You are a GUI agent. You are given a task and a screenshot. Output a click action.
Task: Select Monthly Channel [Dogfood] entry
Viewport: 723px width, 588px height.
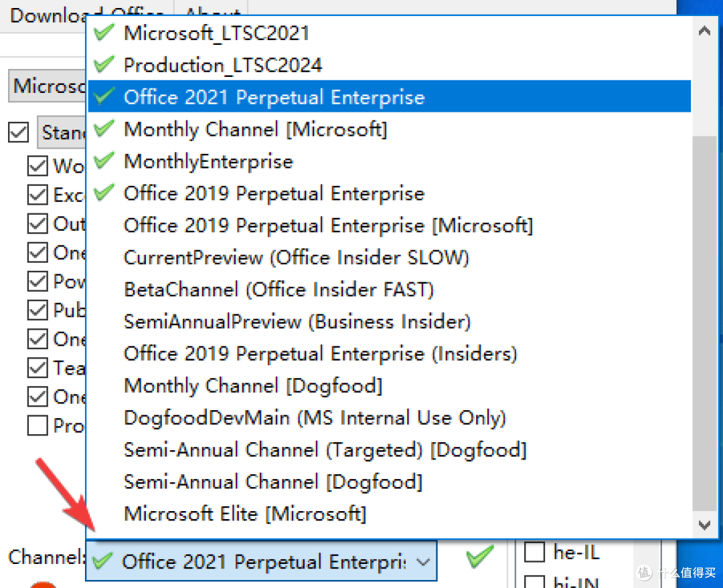(389, 385)
